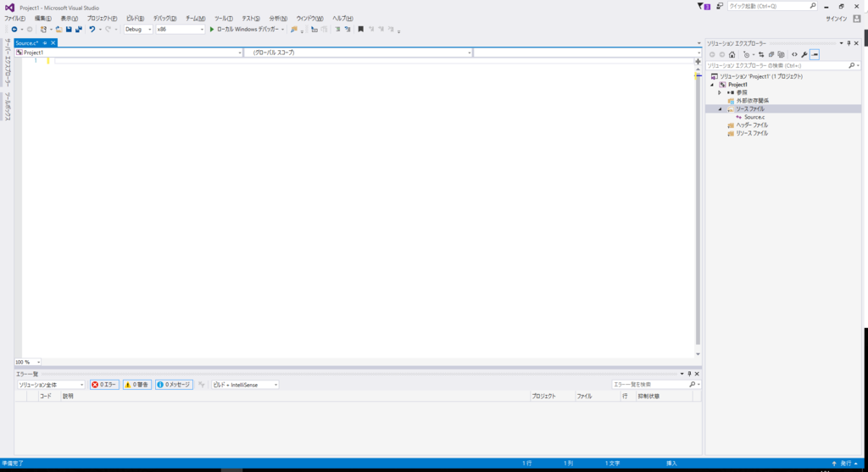Open the Project1 scope dropdown
The image size is (868, 472).
(129, 53)
